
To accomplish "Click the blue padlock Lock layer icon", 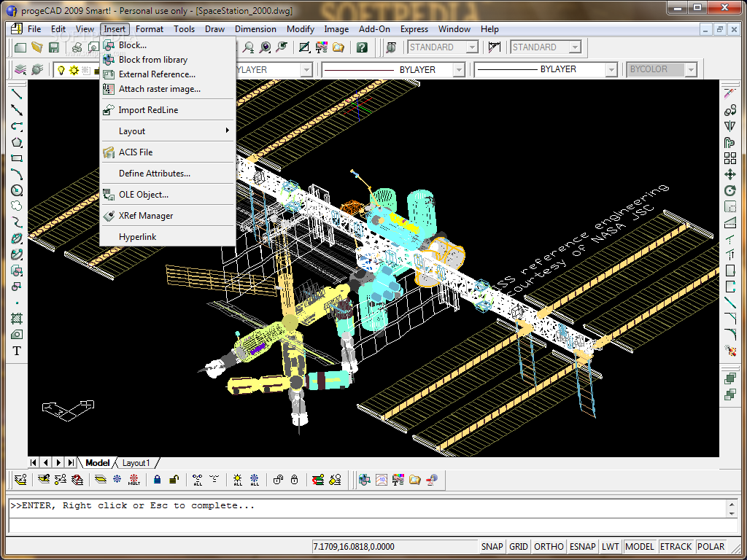I will click(x=158, y=480).
